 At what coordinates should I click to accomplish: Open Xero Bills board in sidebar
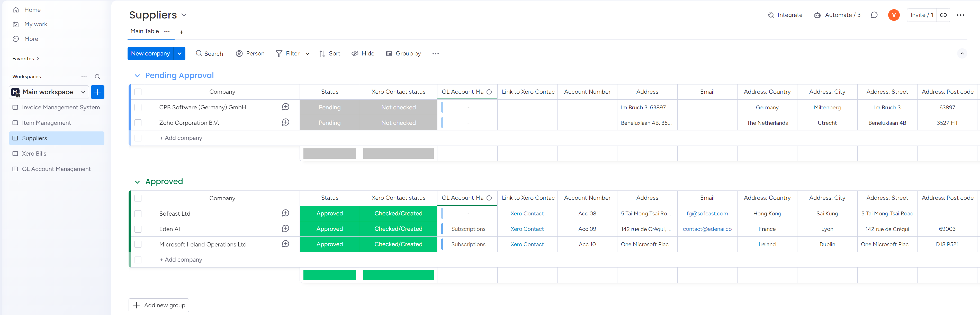(x=34, y=154)
